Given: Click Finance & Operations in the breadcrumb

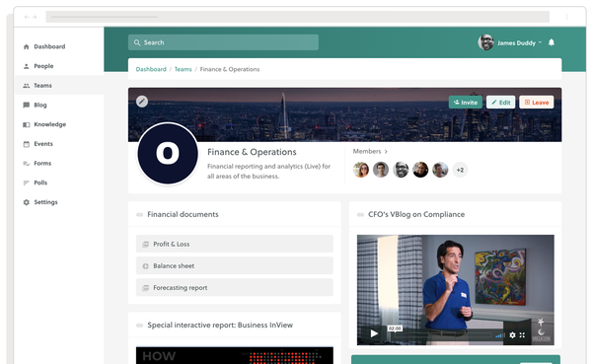Looking at the screenshot, I should (230, 69).
